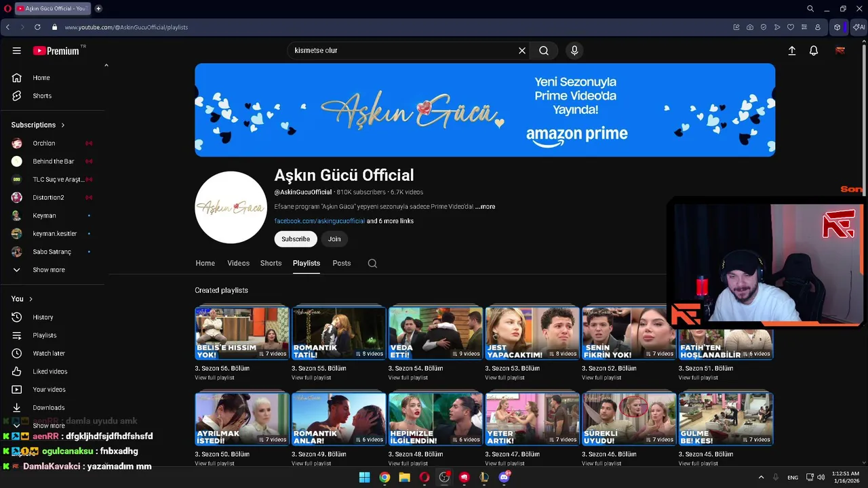Image resolution: width=868 pixels, height=488 pixels.
Task: Open the Create upload icon
Action: [x=791, y=51]
